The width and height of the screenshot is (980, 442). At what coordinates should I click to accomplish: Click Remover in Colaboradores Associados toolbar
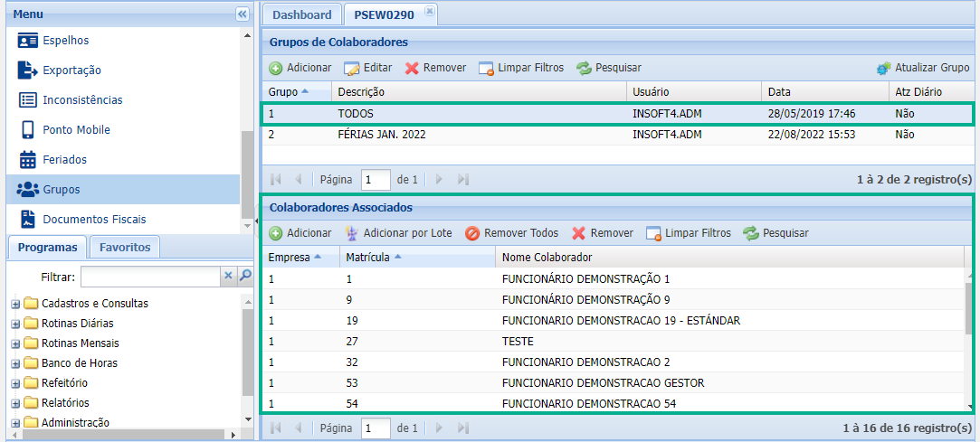tap(603, 233)
